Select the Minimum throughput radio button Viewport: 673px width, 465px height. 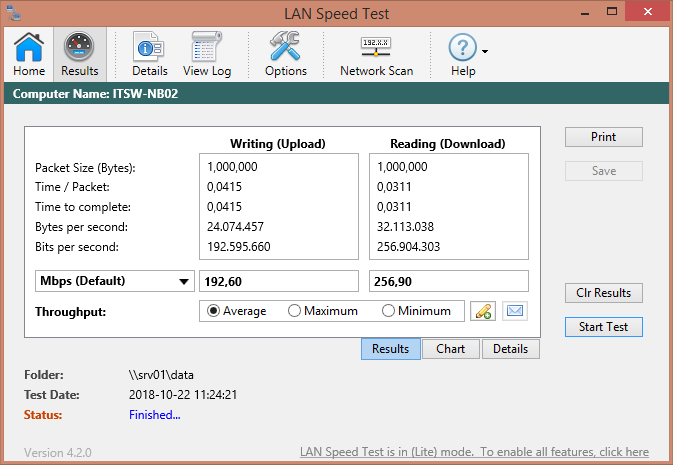[x=388, y=311]
